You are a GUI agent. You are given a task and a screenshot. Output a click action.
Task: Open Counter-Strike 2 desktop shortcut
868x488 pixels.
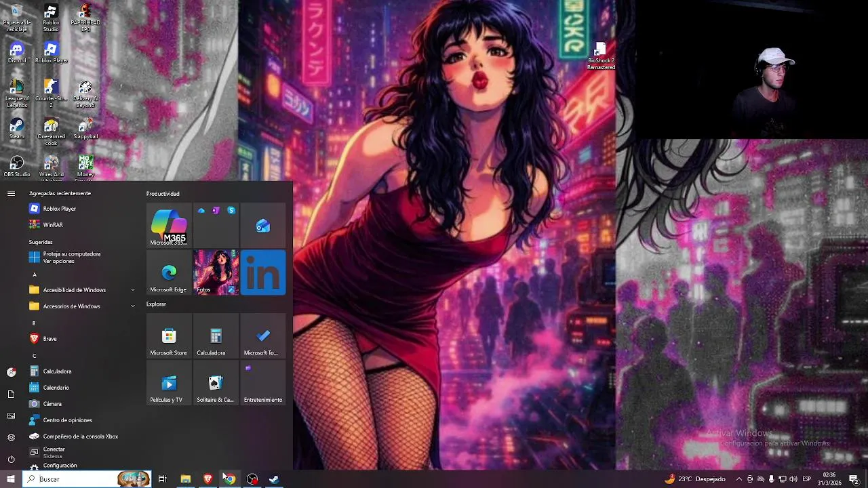pos(51,94)
